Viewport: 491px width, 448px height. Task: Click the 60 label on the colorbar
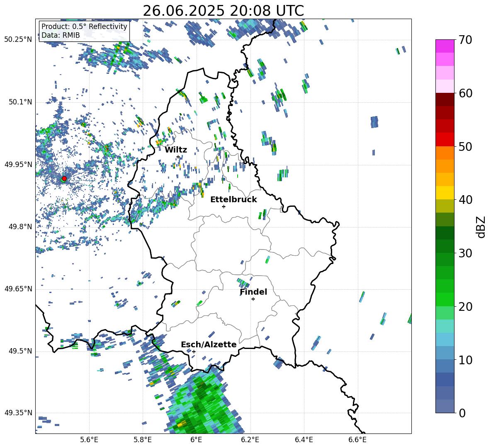[465, 93]
